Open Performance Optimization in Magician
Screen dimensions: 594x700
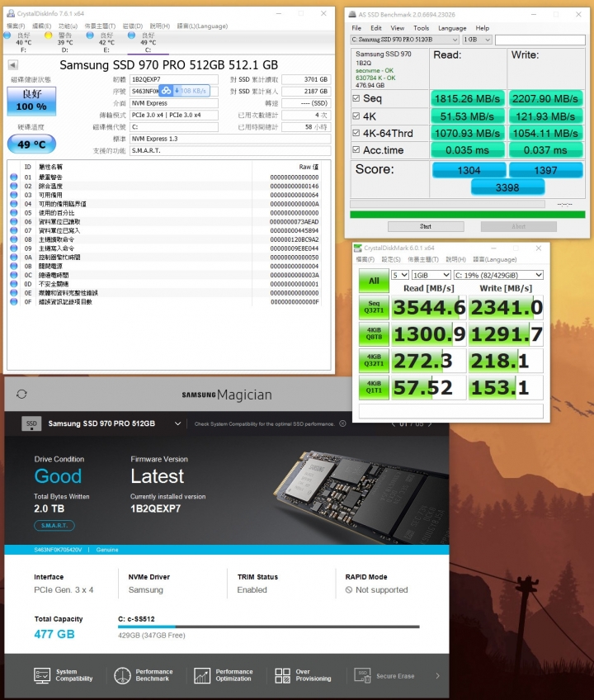tap(223, 675)
